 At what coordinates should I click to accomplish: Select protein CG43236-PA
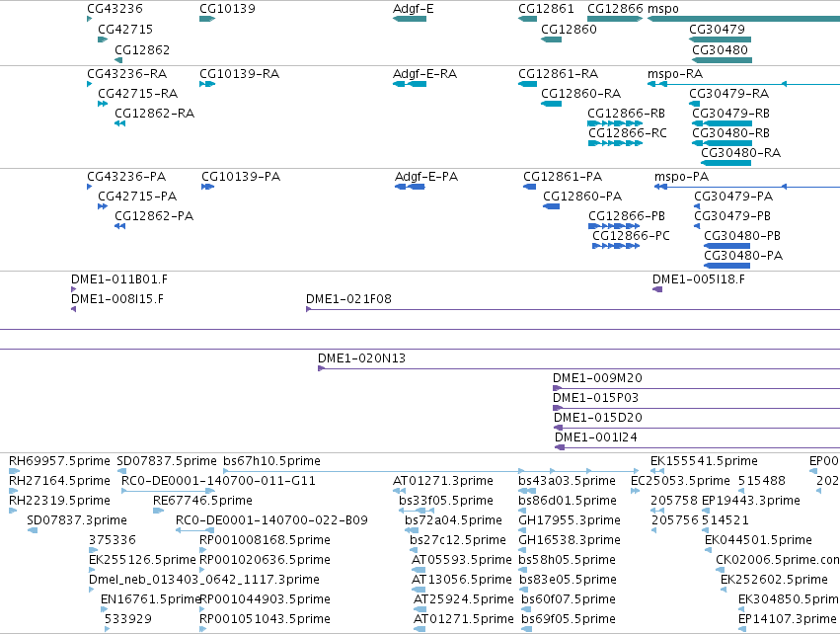(x=90, y=187)
